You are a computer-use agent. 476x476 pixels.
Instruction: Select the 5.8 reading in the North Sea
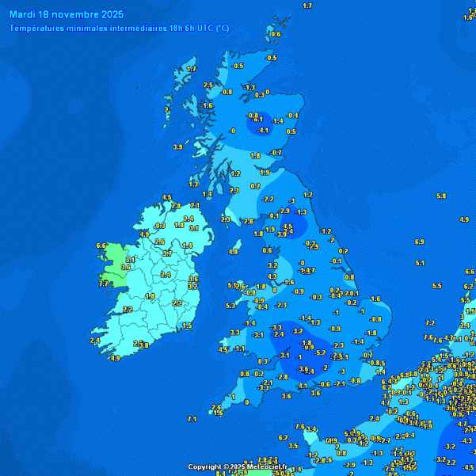tap(441, 196)
